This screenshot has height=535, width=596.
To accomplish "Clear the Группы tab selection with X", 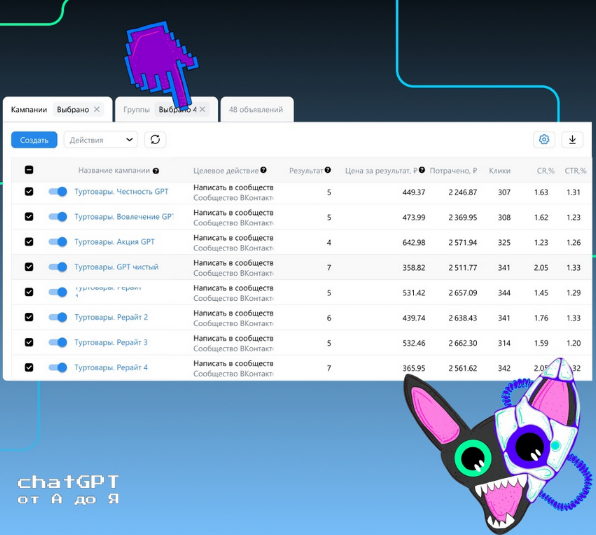I will click(203, 109).
